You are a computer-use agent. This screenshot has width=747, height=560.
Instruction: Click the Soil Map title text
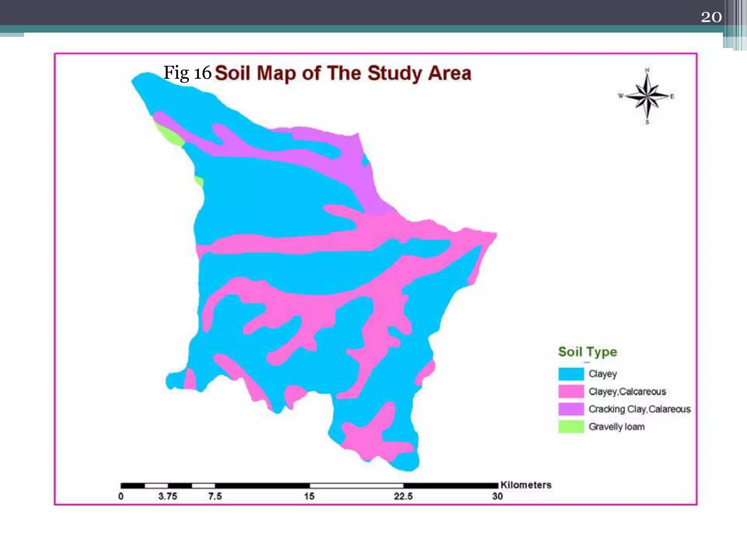point(343,73)
